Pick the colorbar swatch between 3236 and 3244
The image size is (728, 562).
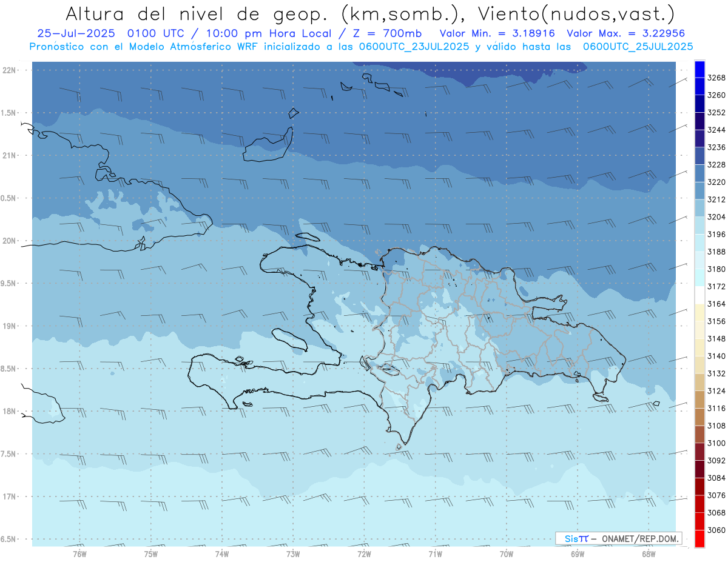point(699,139)
